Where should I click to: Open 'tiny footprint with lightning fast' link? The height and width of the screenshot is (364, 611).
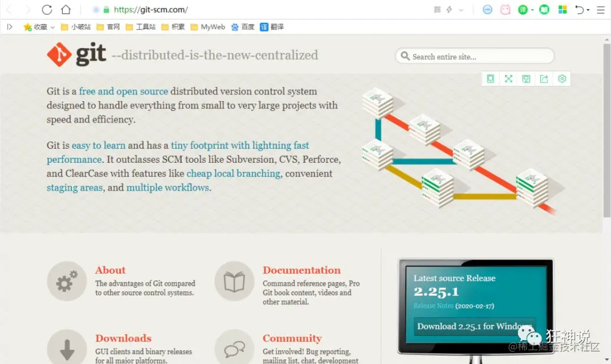coord(240,145)
